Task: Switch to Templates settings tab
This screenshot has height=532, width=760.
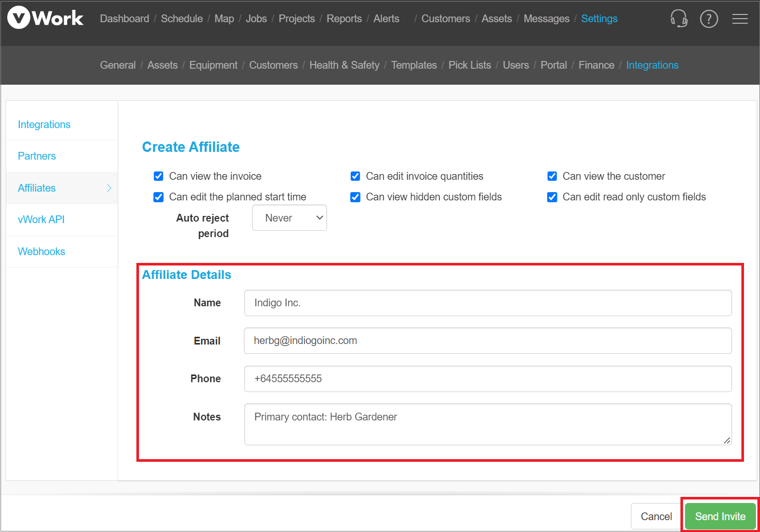Action: coord(414,65)
